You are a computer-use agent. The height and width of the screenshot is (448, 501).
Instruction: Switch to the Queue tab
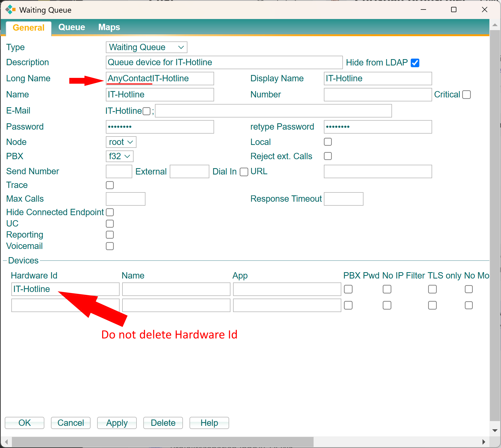click(72, 27)
